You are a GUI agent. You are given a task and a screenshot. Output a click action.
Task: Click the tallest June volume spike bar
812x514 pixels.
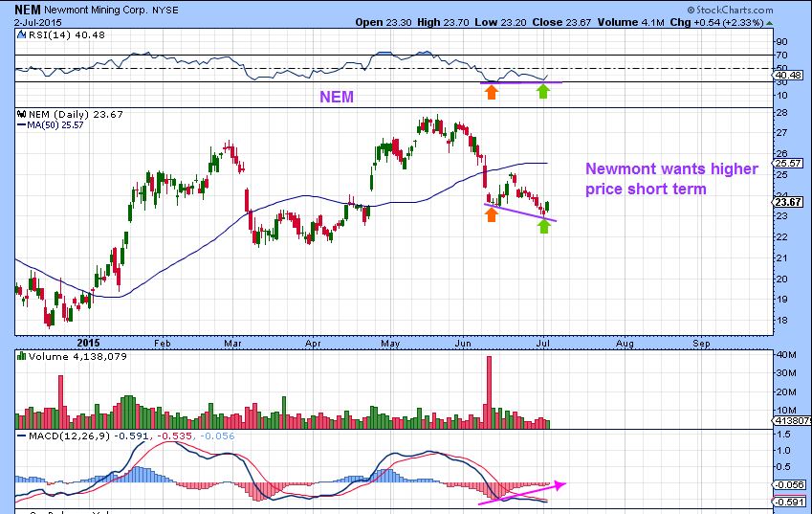[x=489, y=392]
